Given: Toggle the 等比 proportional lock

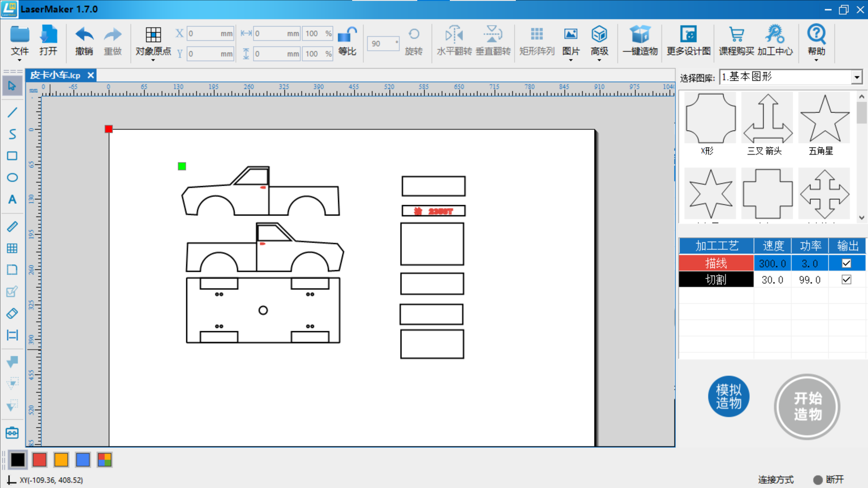Looking at the screenshot, I should (347, 41).
